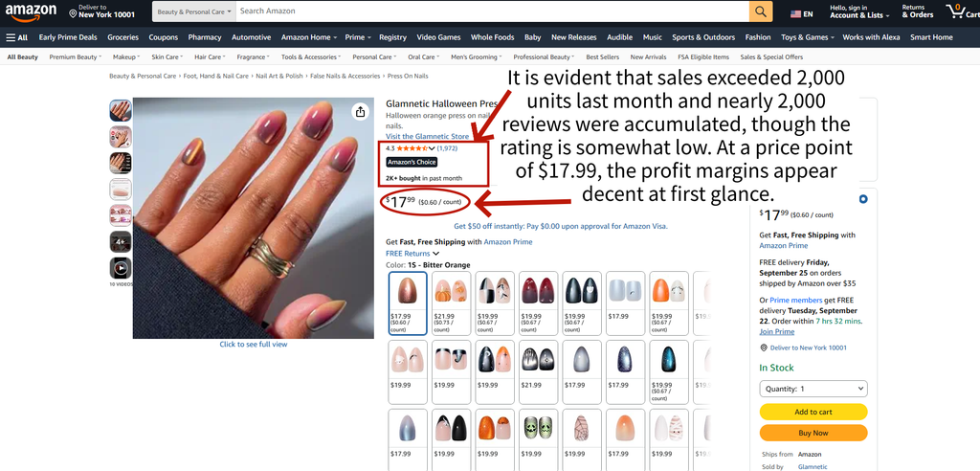Open the Join Prime link
Screen dimensions: 980x471
(777, 332)
